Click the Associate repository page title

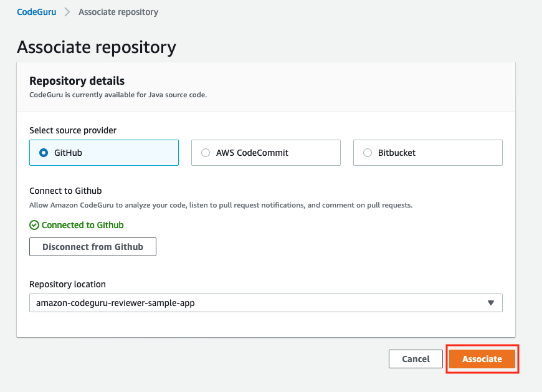[x=97, y=47]
